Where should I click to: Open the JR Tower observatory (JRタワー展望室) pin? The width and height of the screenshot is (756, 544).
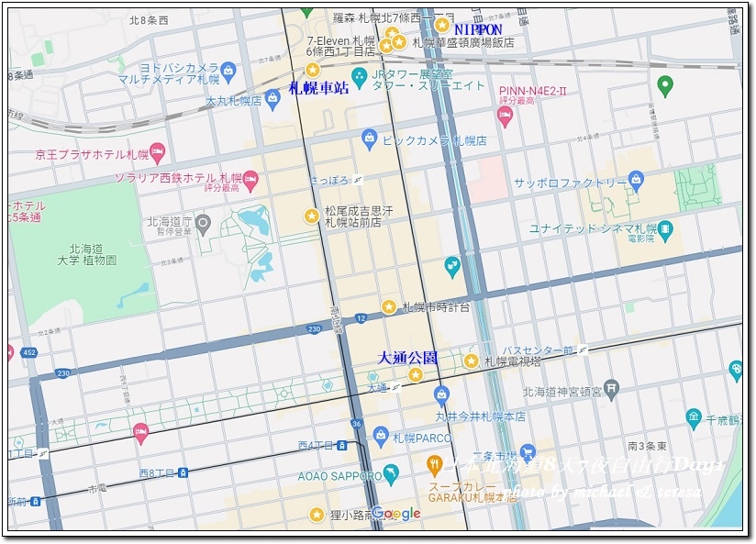coord(359,78)
